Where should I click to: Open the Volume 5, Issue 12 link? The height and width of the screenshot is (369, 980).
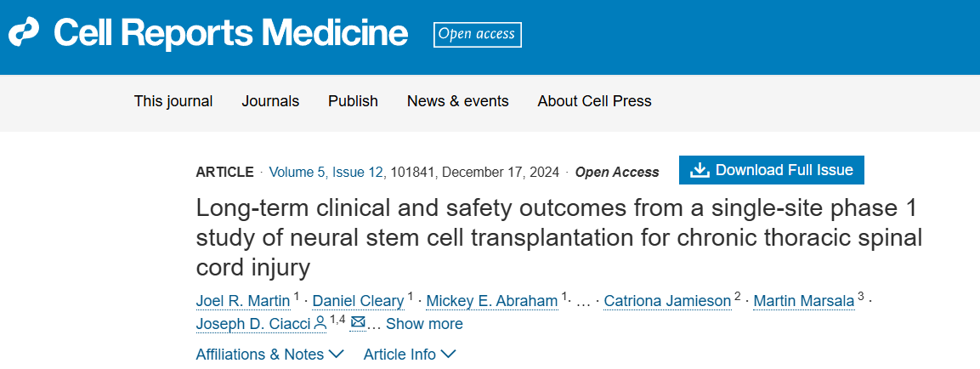[x=326, y=172]
